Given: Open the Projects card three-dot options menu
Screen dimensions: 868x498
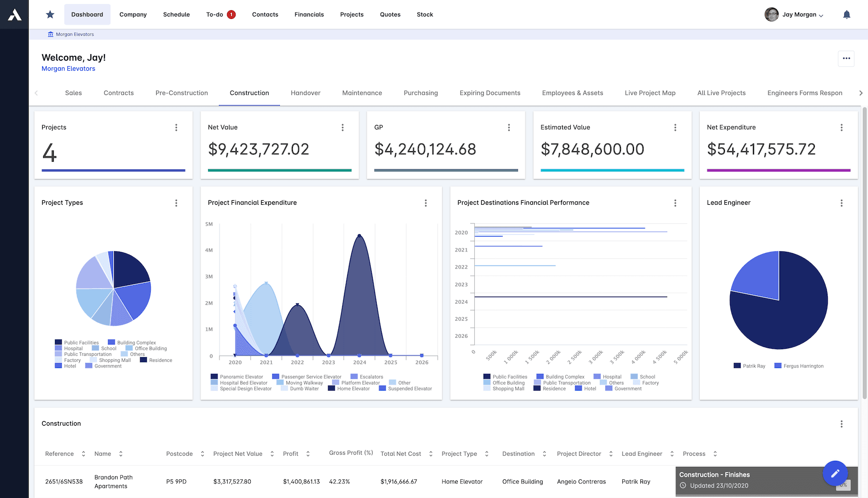Looking at the screenshot, I should click(176, 128).
